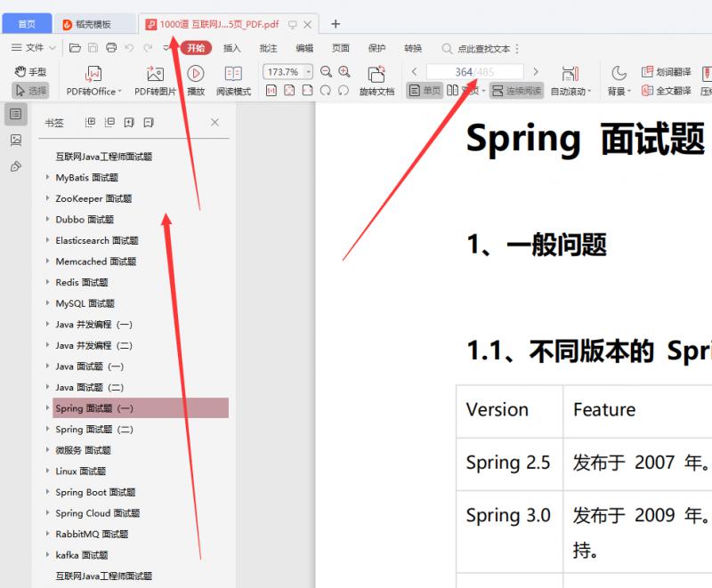This screenshot has height=588, width=712.
Task: Rotate view counterclockwise icon
Action: coord(344,90)
